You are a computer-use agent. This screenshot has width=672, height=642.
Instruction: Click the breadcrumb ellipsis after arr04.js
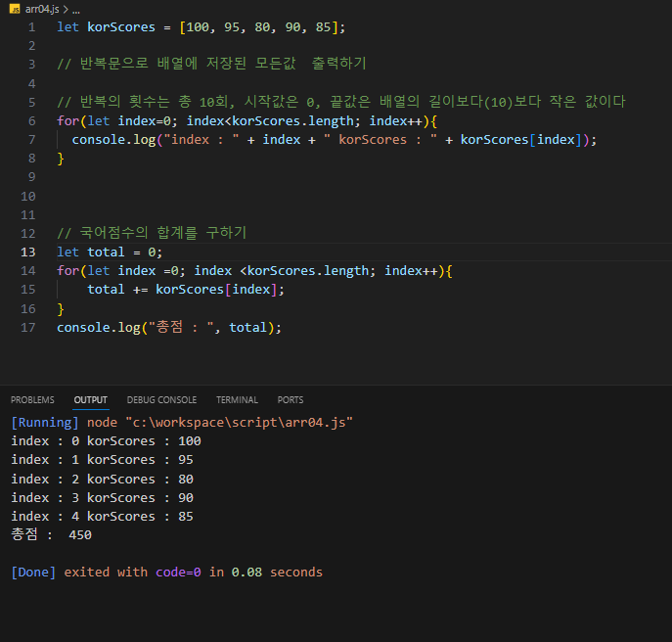click(x=76, y=10)
